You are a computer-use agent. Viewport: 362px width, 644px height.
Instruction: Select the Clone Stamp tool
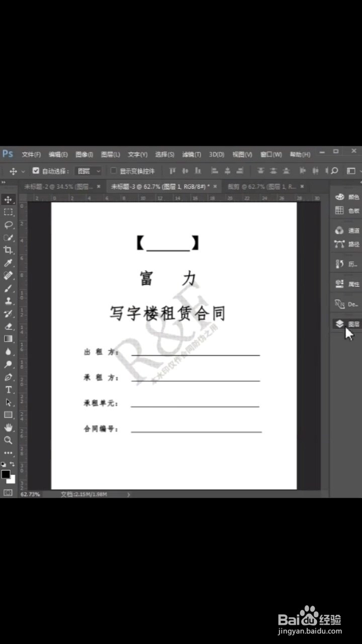coord(8,301)
